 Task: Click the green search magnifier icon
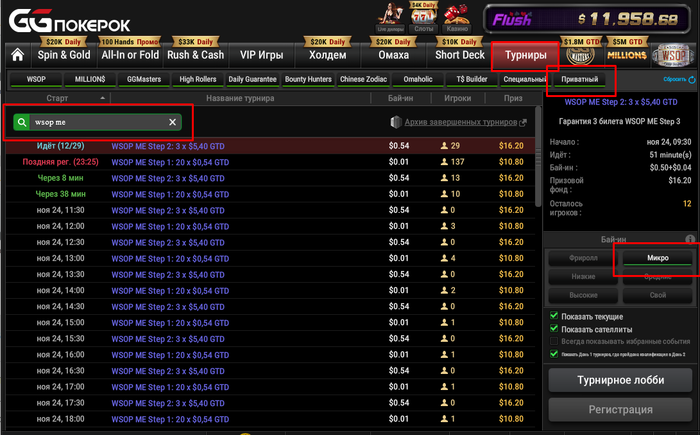21,122
